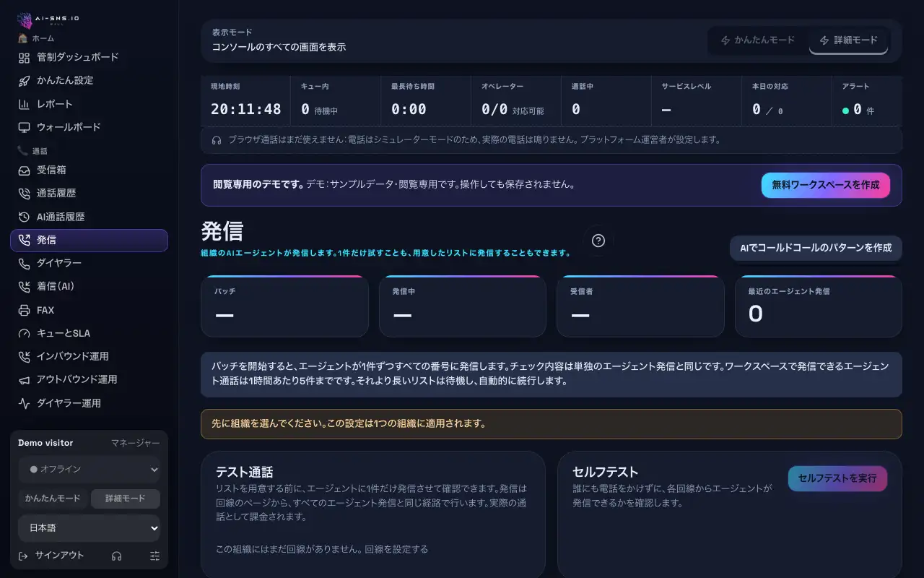
Task: Open 発信 in the sidebar
Action: tap(89, 241)
